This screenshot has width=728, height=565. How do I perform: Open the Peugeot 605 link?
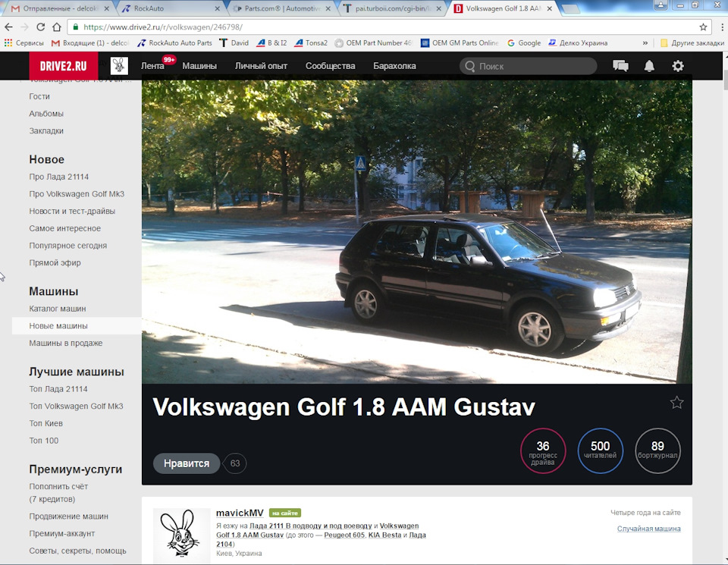(344, 535)
